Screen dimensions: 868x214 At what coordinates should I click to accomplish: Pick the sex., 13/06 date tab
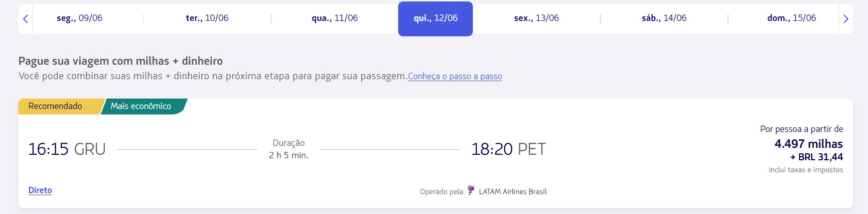[537, 18]
